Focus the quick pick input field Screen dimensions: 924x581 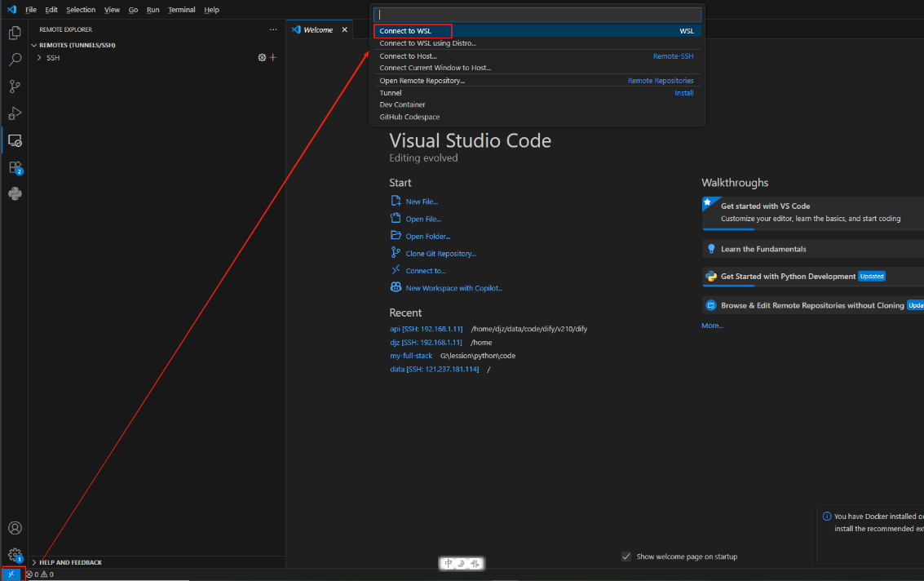[x=537, y=14]
